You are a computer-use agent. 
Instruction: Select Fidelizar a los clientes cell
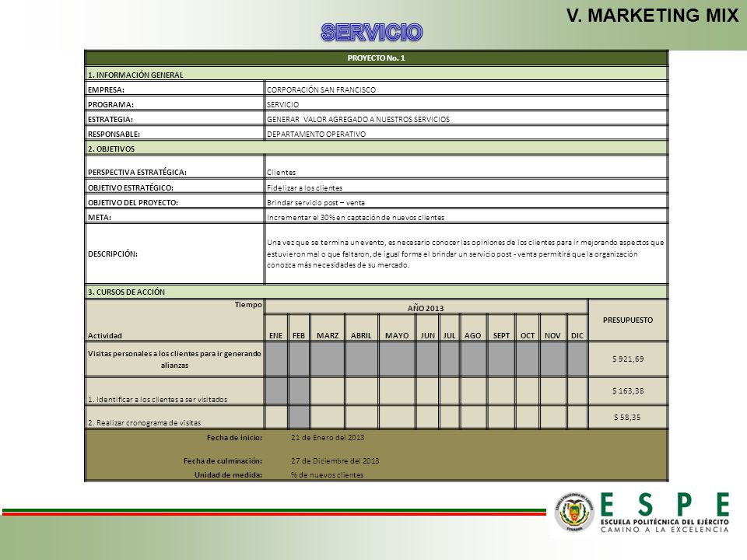click(x=466, y=187)
